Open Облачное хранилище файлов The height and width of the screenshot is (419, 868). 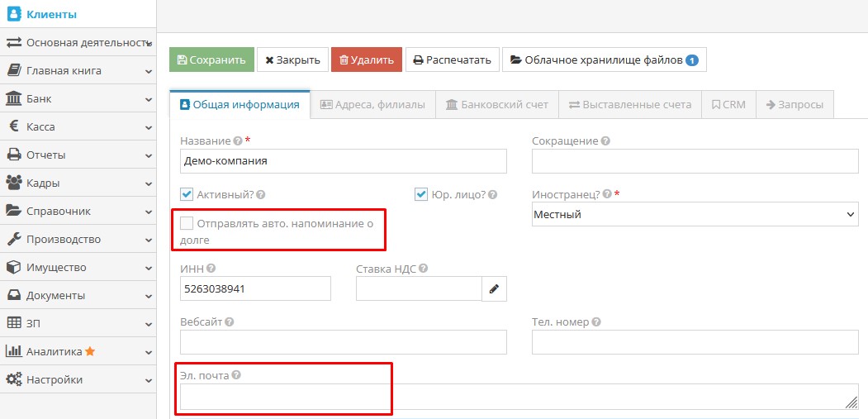pos(604,60)
